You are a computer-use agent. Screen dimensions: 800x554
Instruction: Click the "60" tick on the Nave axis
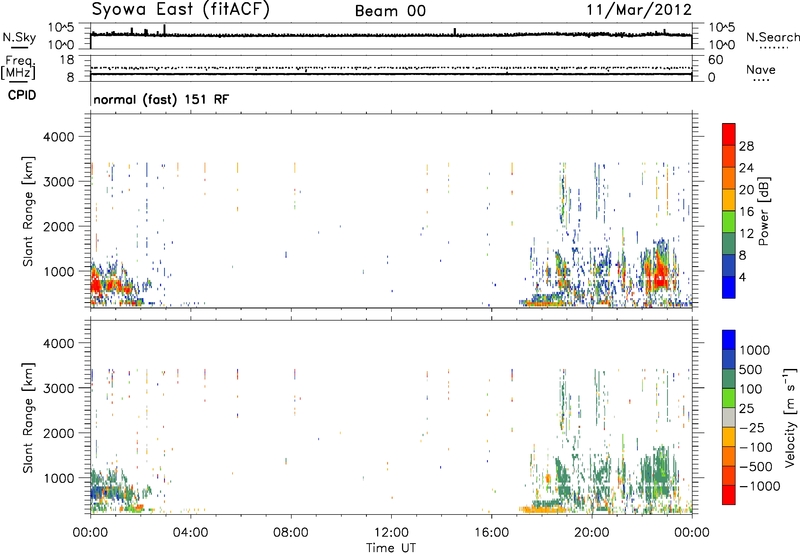[x=715, y=60]
